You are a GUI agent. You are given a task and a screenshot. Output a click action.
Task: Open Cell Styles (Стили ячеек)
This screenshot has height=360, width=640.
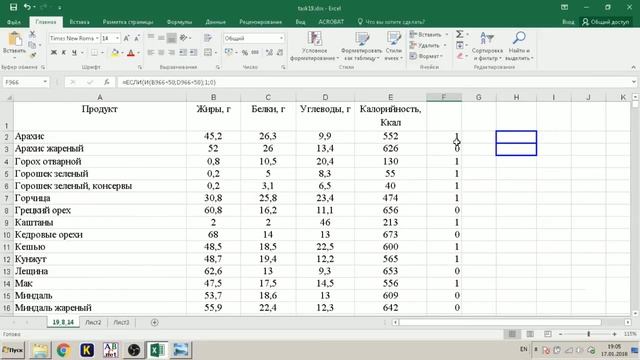393,47
